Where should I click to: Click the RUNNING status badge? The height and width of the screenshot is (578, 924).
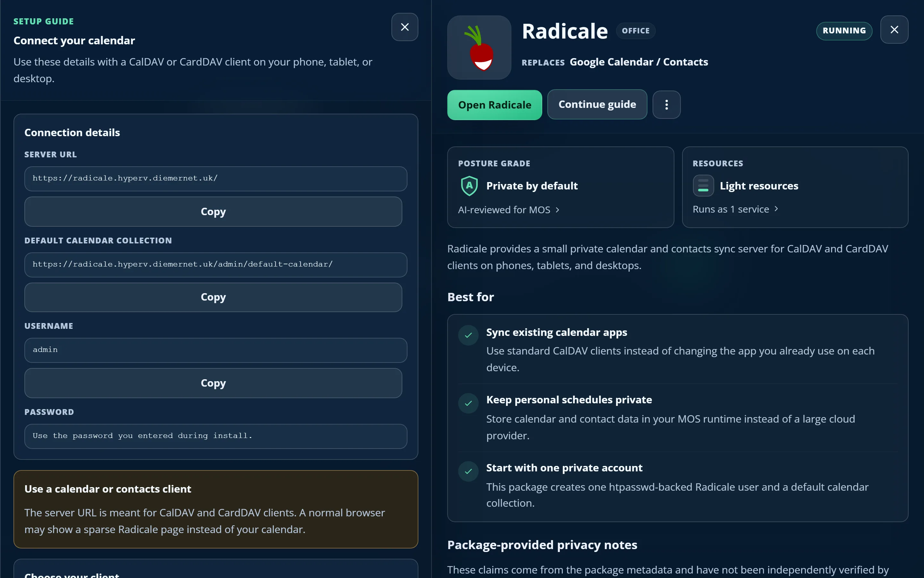pos(844,31)
